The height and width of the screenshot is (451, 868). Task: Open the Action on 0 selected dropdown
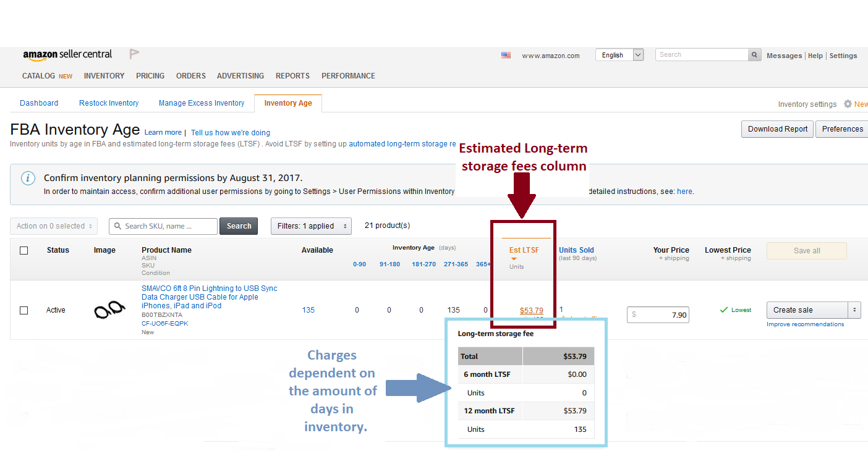pos(54,226)
